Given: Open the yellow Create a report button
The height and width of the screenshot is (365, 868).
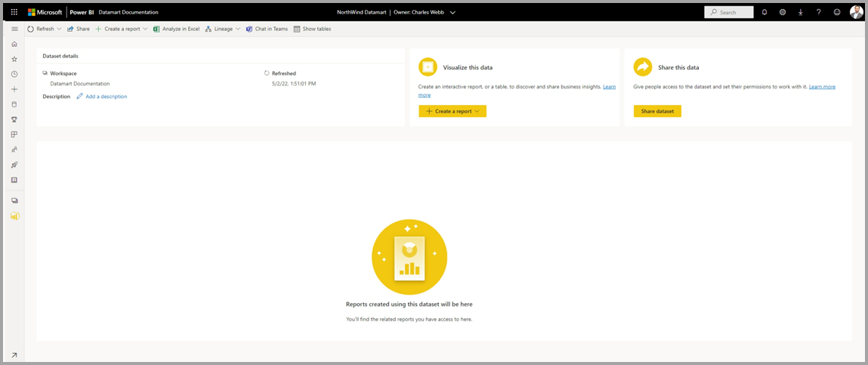Looking at the screenshot, I should coord(453,111).
